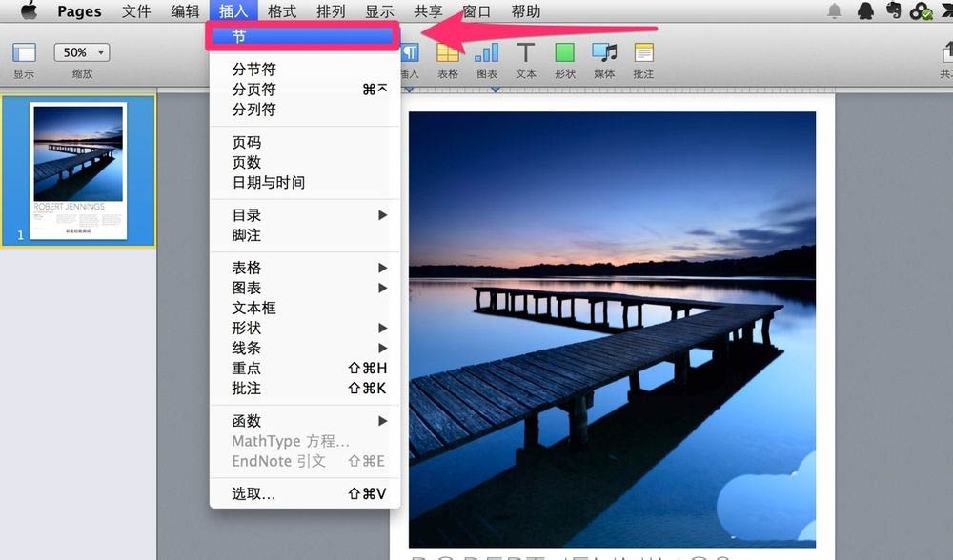The height and width of the screenshot is (560, 953).
Task: Click the notification bell in menu bar
Action: click(835, 11)
